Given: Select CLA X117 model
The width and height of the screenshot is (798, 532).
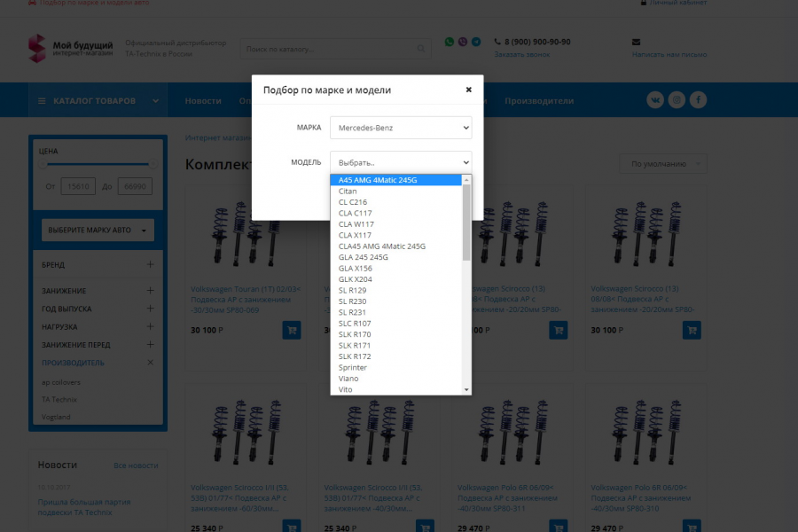Looking at the screenshot, I should pos(396,235).
